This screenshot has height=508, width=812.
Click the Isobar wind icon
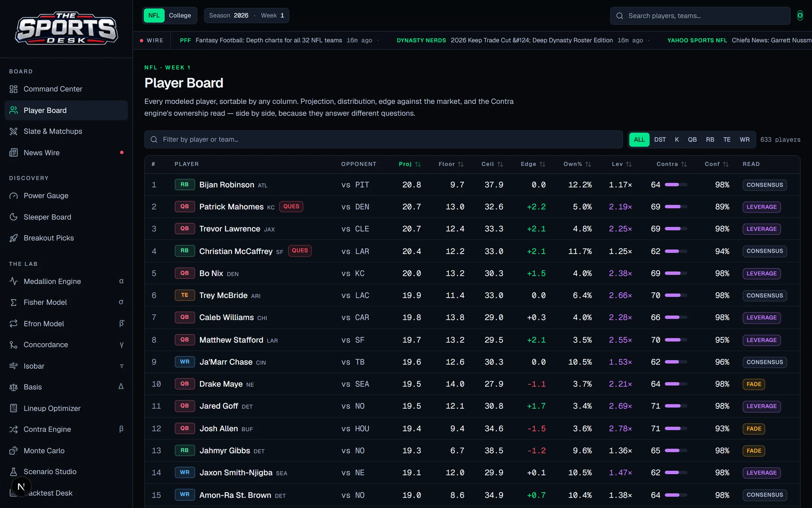(14, 366)
